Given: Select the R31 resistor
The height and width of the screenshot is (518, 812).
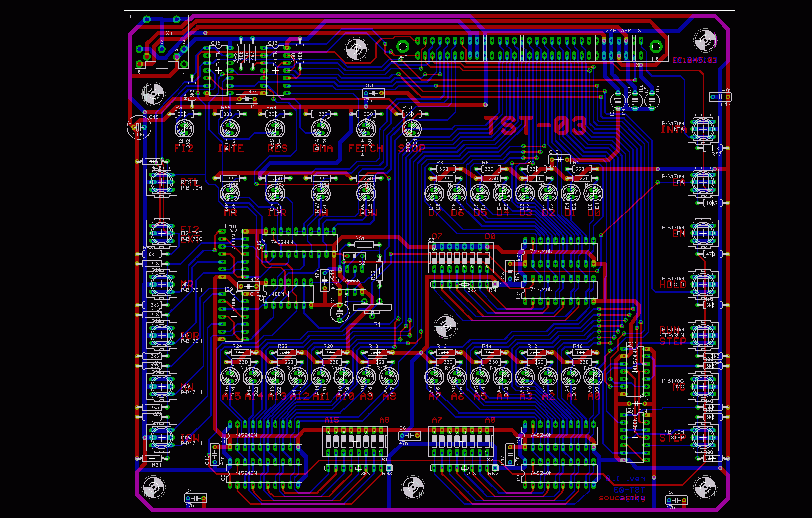Looking at the screenshot, I should pyautogui.click(x=152, y=459).
